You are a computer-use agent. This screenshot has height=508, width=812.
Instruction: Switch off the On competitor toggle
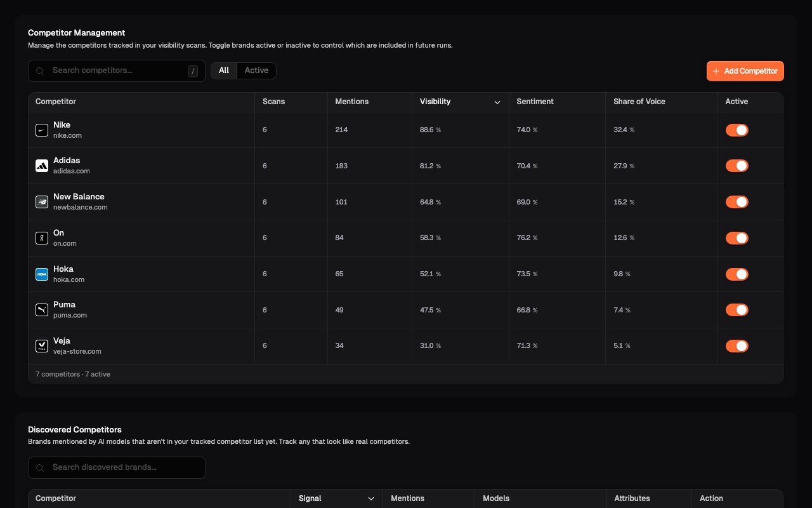[737, 238]
